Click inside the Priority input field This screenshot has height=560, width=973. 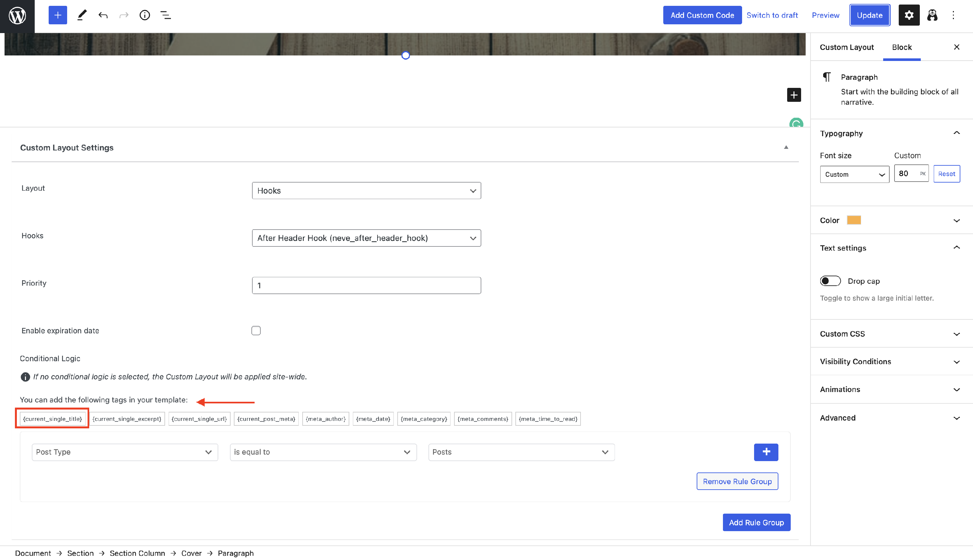coord(366,285)
